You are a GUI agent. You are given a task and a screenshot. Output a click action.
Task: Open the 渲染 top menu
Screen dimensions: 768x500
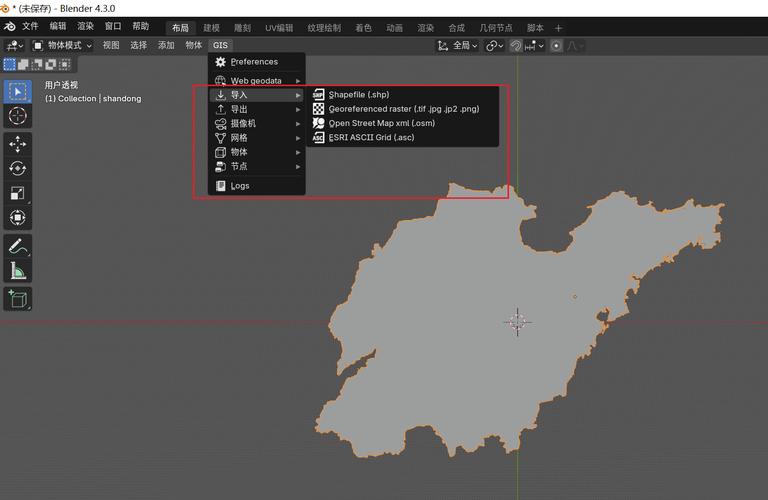(85, 26)
